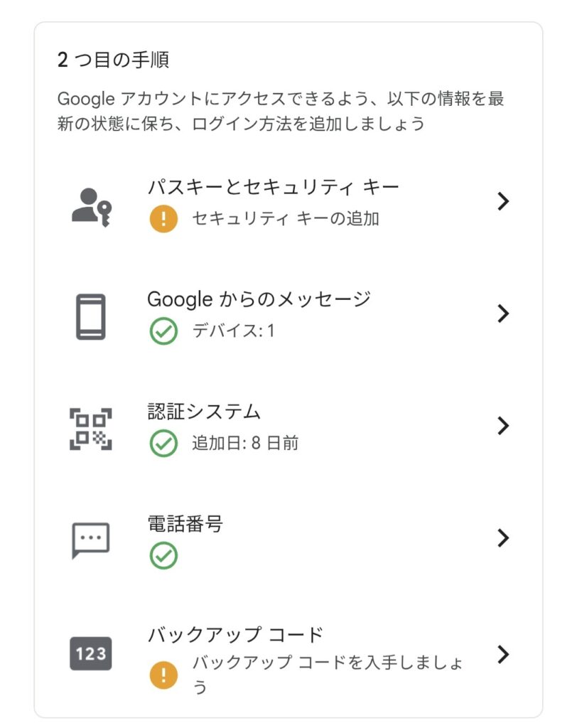Expand 電話番号 chevron arrow

point(502,538)
